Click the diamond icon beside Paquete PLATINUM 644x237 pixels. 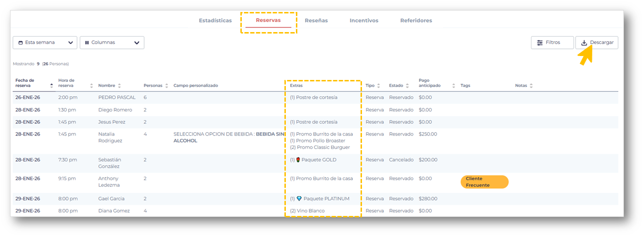click(x=299, y=198)
